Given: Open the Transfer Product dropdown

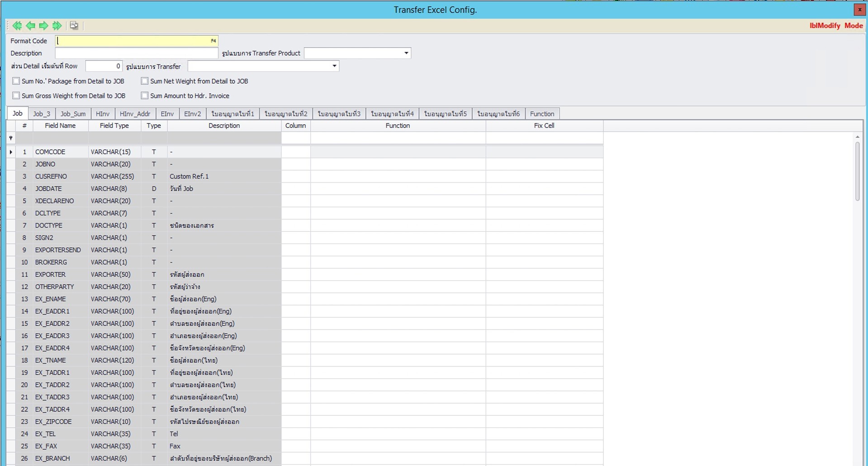Looking at the screenshot, I should 405,53.
